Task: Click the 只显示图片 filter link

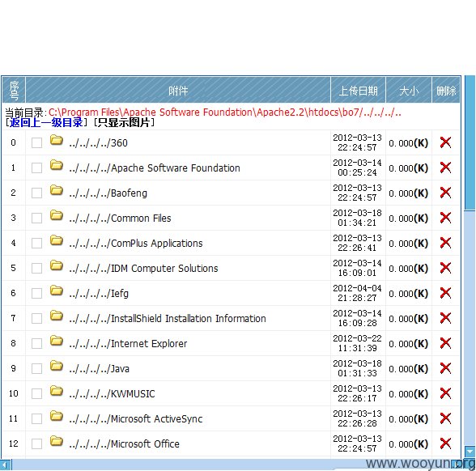Action: (124, 122)
